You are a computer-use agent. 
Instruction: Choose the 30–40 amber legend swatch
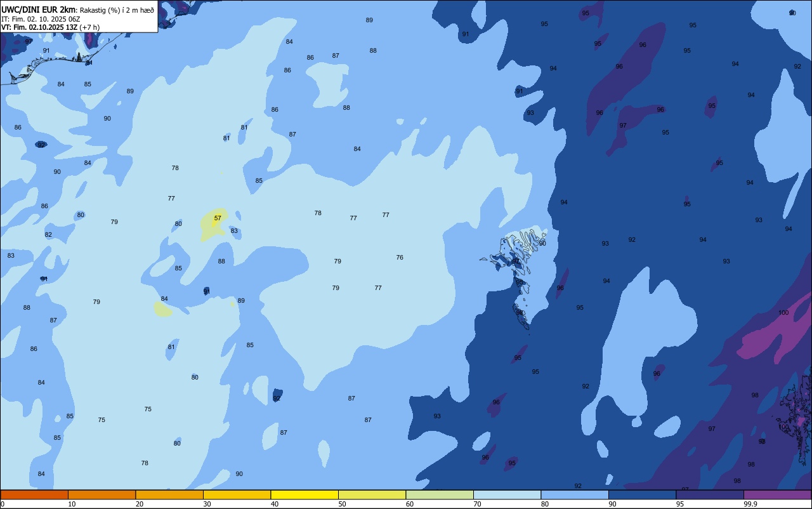(237, 494)
